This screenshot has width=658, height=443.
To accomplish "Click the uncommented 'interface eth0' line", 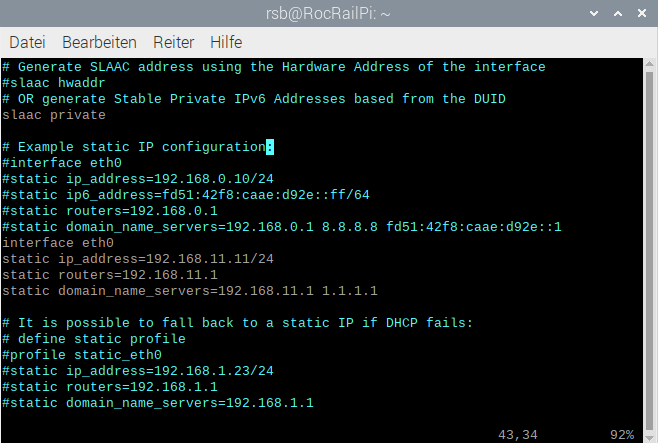I will (58, 243).
